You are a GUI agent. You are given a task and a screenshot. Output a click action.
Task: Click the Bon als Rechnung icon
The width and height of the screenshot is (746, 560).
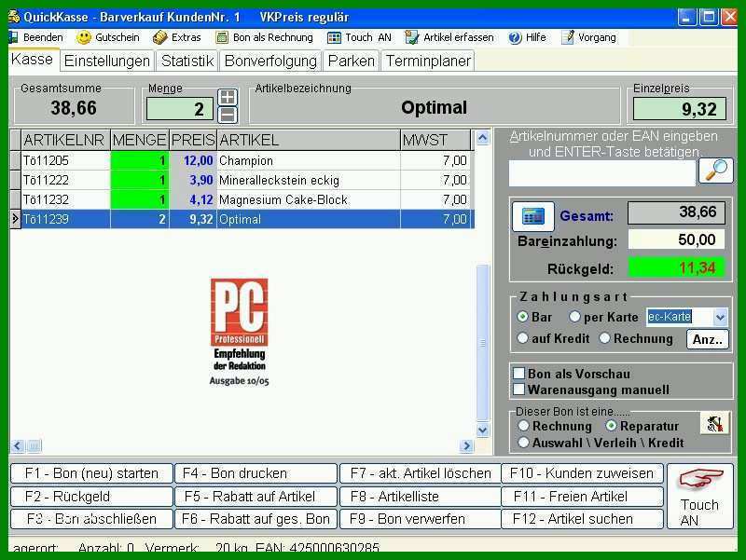pos(222,37)
